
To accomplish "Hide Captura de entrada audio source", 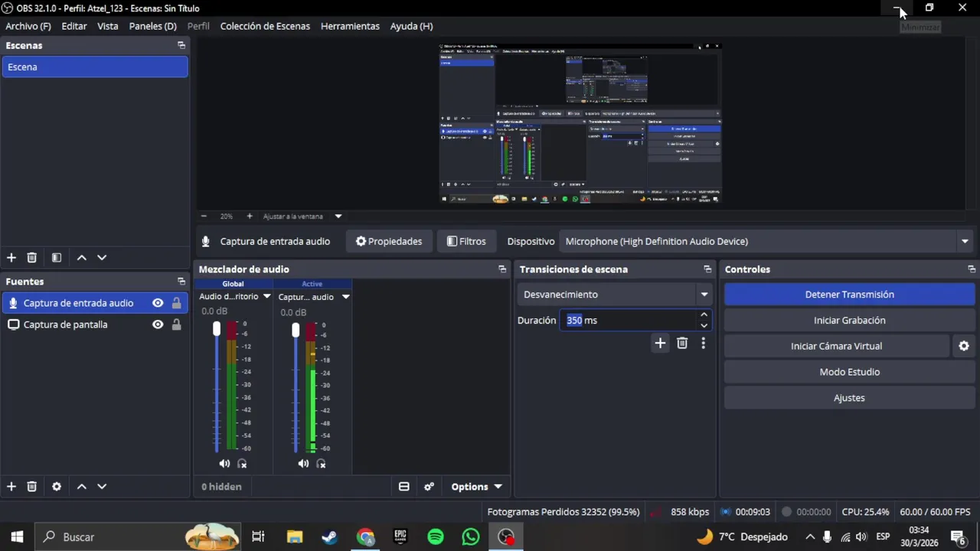I will point(158,303).
